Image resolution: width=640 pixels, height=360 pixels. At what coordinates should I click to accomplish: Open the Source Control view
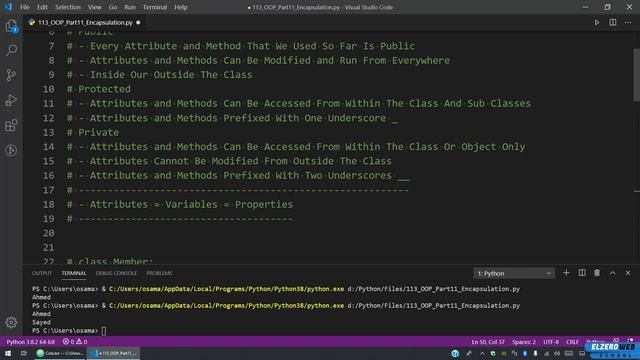tap(11, 75)
